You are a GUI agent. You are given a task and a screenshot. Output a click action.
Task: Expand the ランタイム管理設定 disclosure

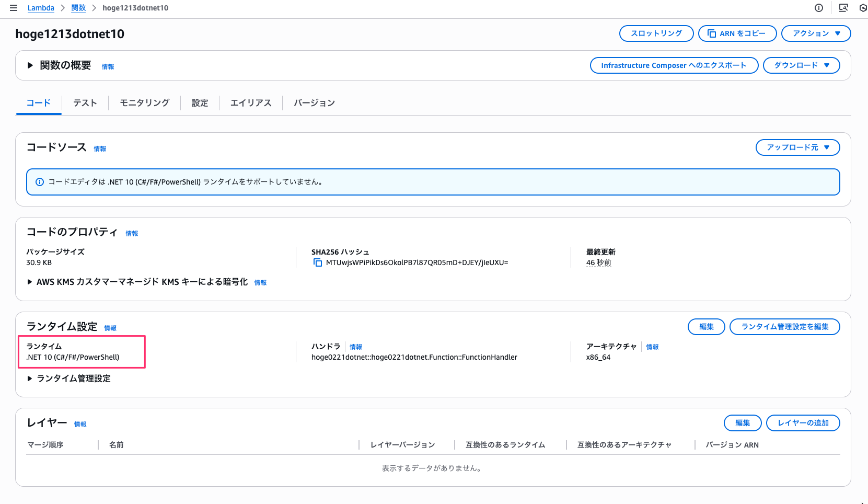(30, 378)
